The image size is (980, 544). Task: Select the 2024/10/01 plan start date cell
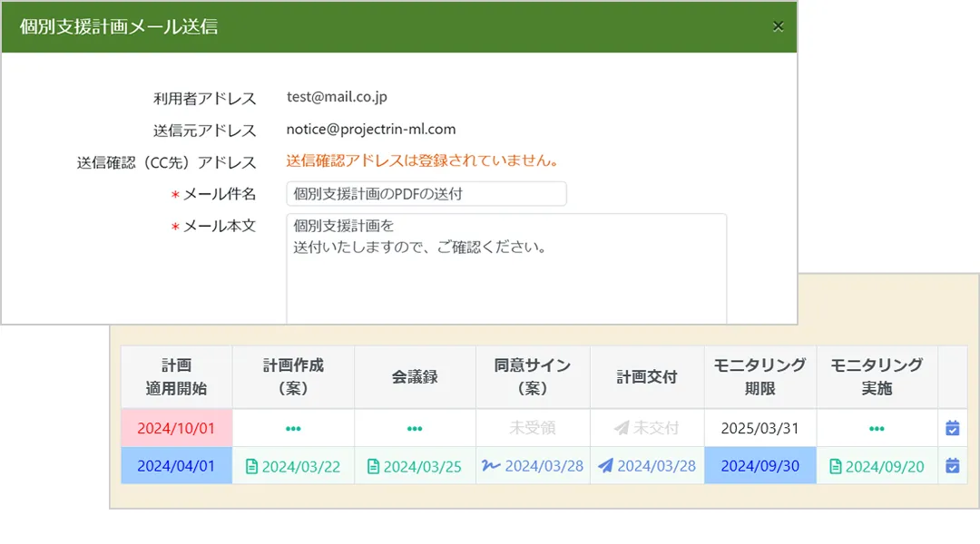[x=176, y=428]
